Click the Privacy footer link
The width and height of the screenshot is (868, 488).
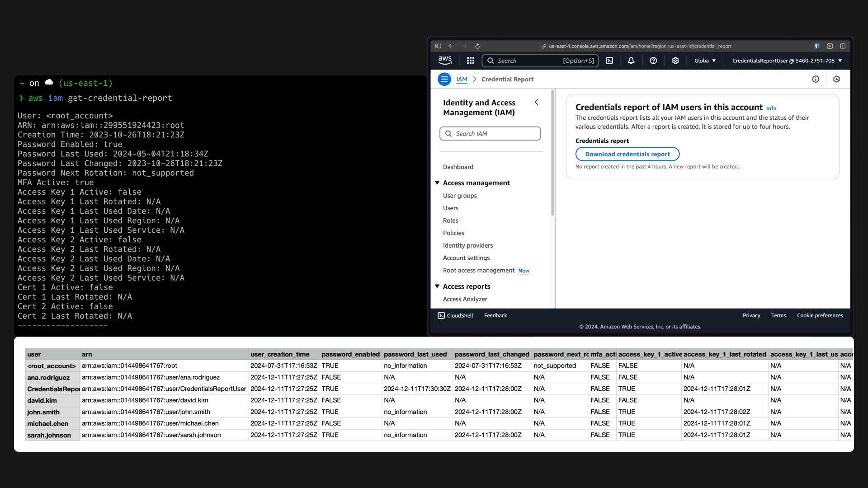point(751,315)
